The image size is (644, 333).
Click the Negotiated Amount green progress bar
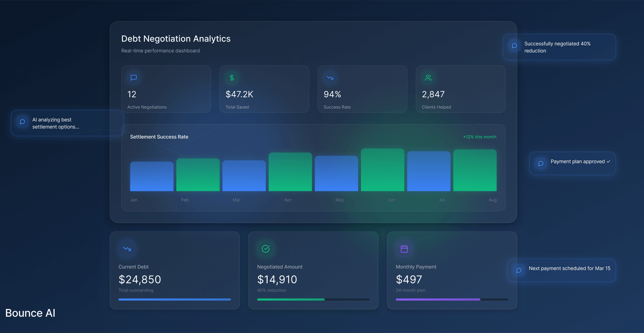click(291, 299)
